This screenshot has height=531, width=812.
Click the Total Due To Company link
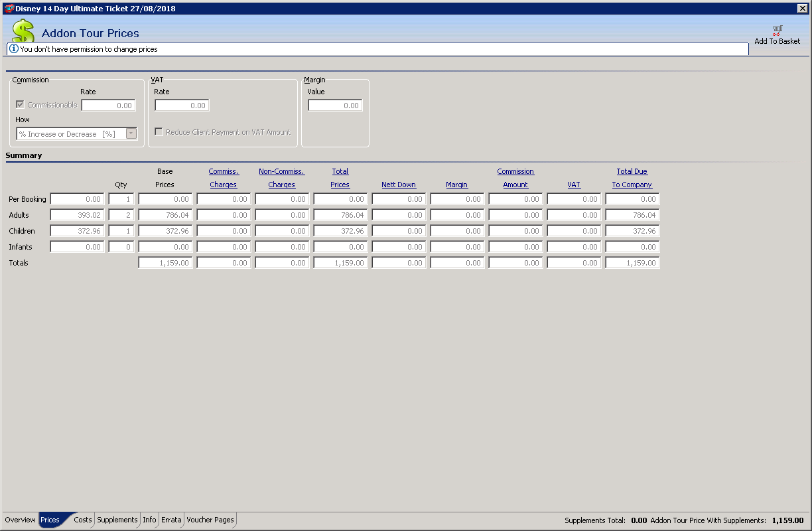pos(632,178)
